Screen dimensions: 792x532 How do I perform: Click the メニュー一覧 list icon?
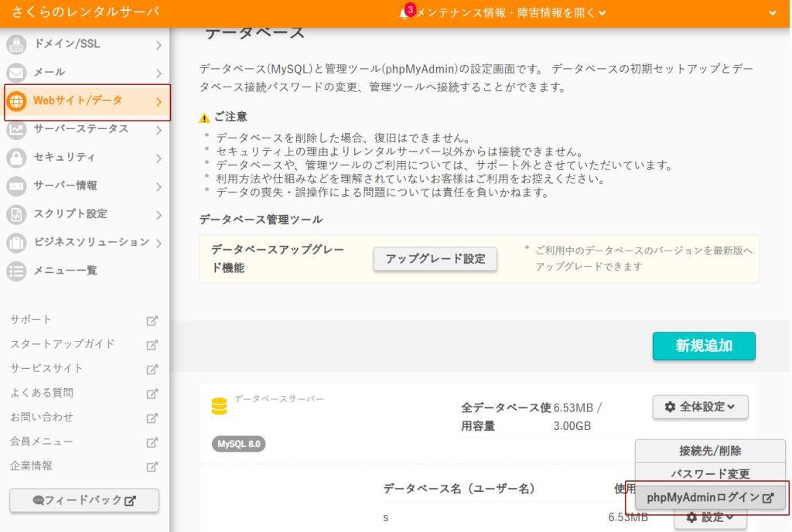16,271
